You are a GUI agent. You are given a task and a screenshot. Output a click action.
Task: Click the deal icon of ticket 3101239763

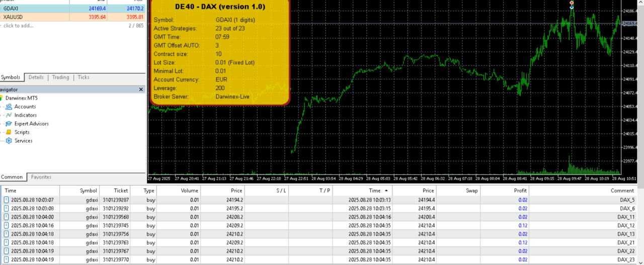click(6, 242)
